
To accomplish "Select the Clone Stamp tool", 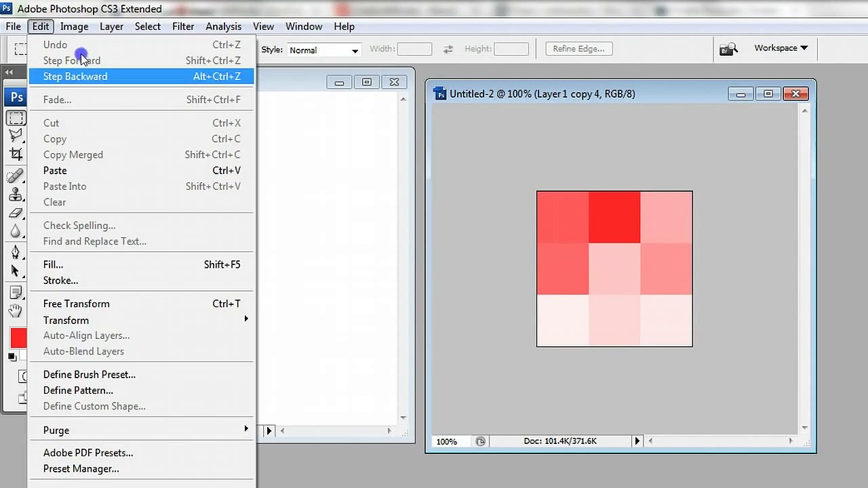I will 16,195.
